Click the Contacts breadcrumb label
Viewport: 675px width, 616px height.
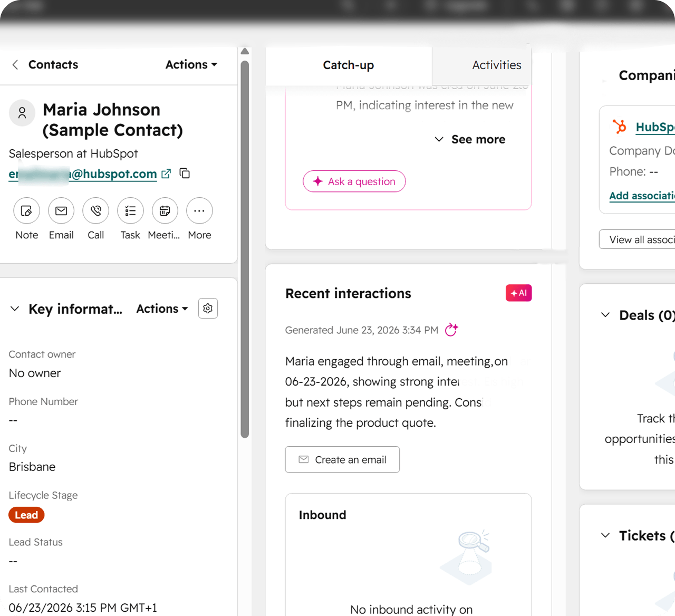click(x=53, y=64)
